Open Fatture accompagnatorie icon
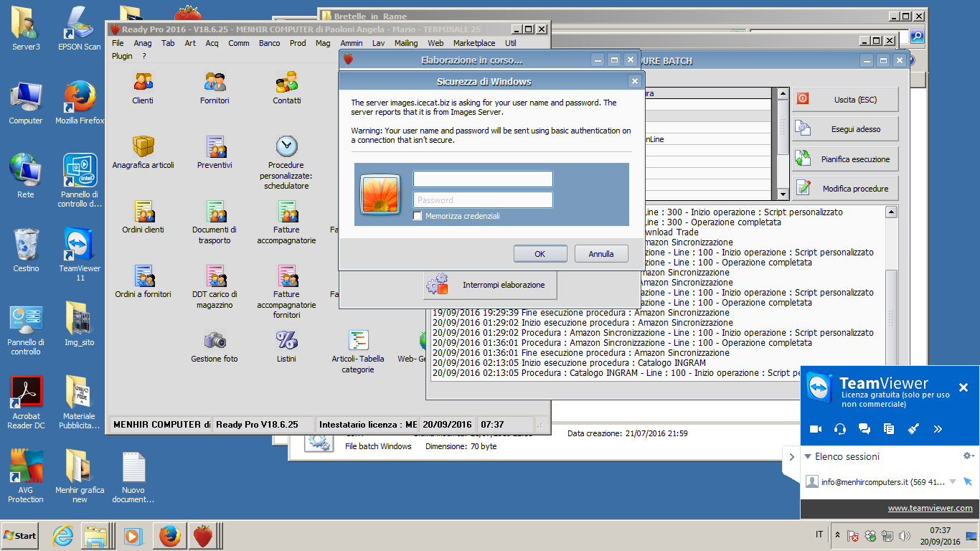The width and height of the screenshot is (980, 551). [287, 211]
